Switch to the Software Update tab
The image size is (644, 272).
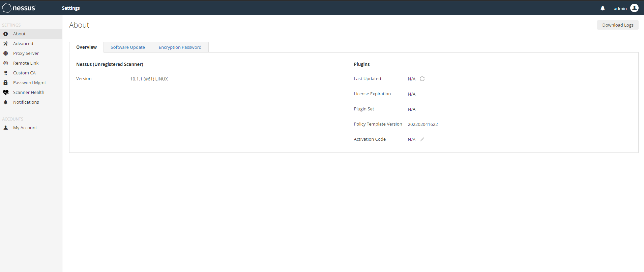pyautogui.click(x=128, y=47)
